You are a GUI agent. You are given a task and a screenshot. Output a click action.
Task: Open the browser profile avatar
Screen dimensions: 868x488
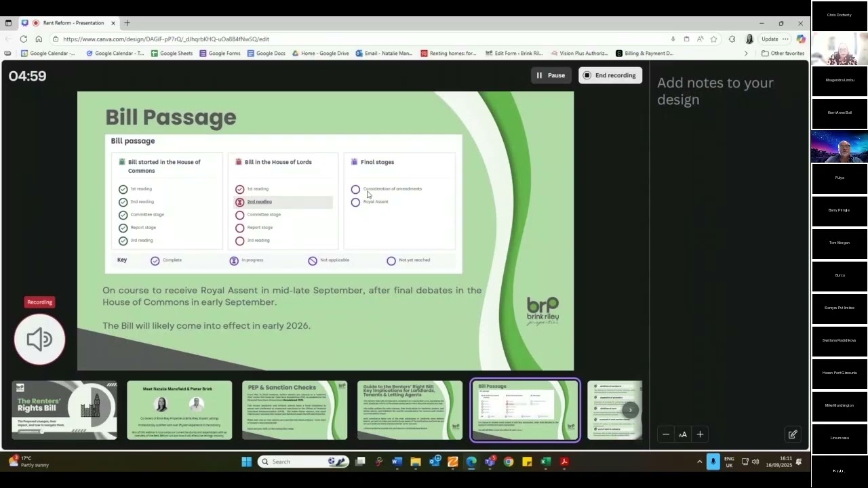[x=749, y=39]
